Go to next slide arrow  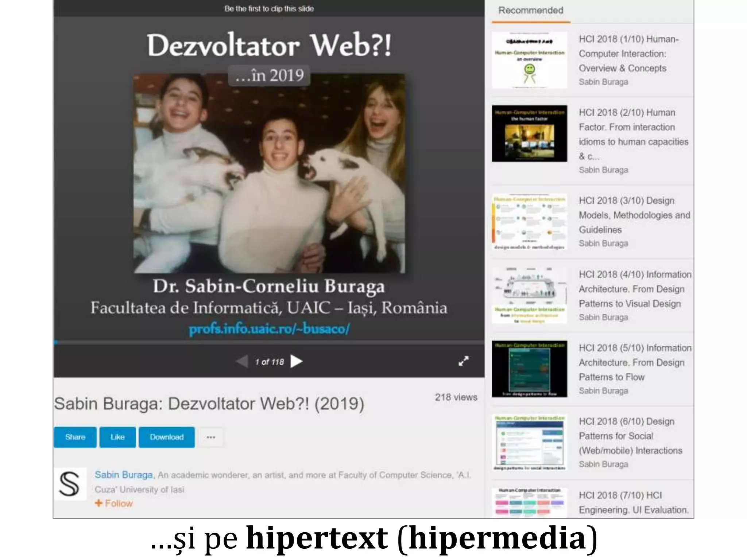coord(296,361)
